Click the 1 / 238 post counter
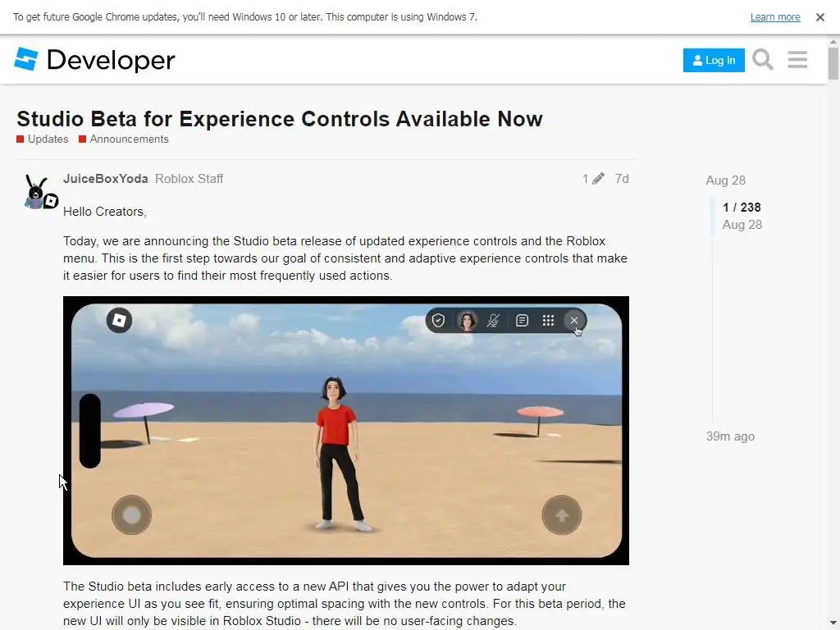 coord(742,208)
